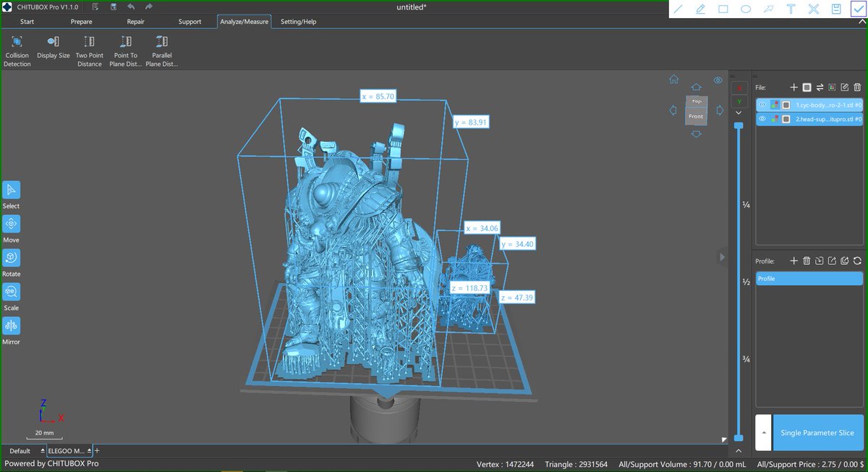Viewport: 868px width, 472px height.
Task: Hide the 2.head-sup file using eye icon
Action: click(762, 119)
